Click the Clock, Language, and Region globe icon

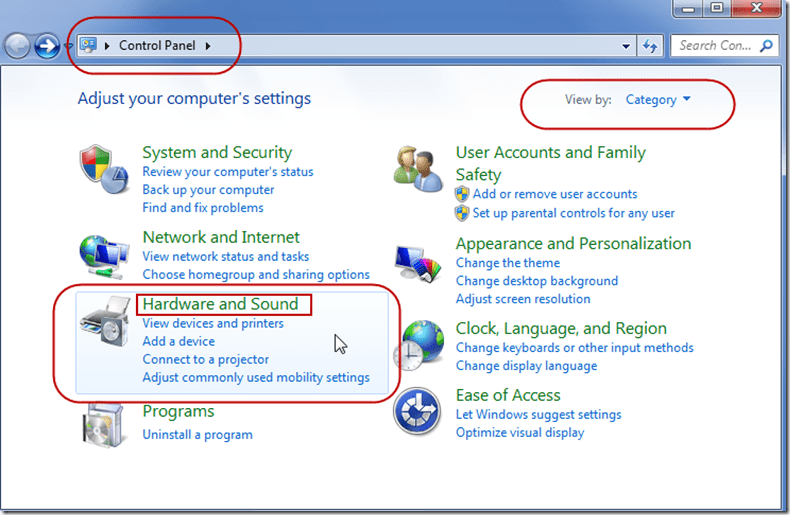419,345
